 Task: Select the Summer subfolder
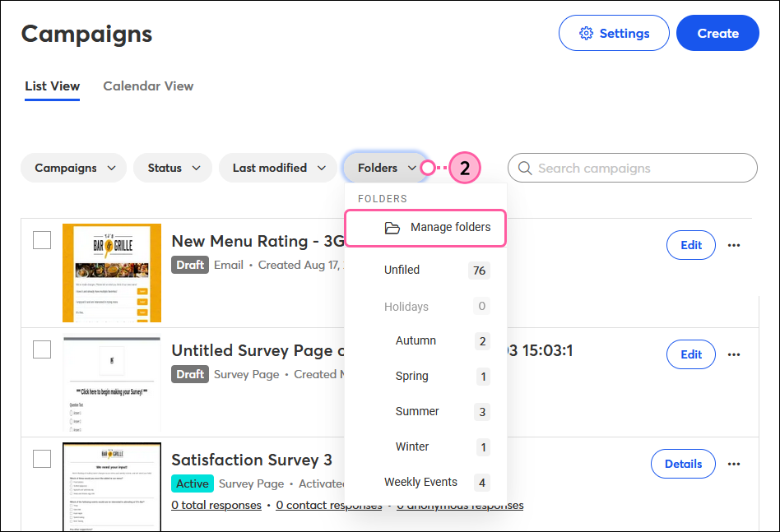point(426,412)
